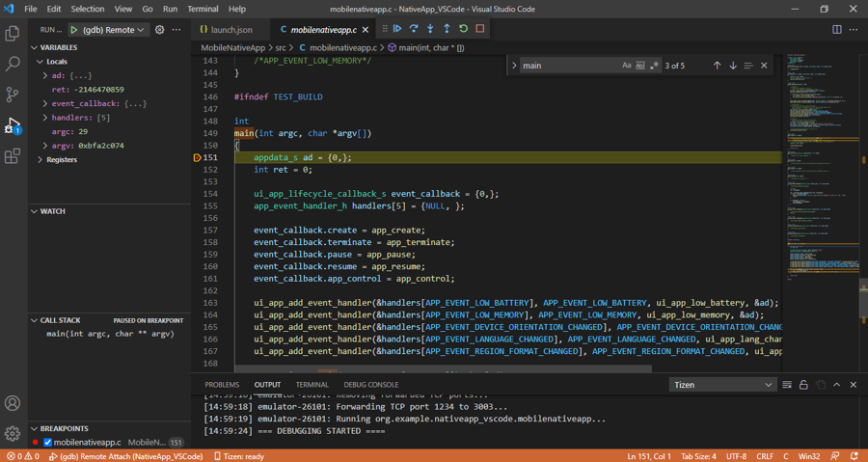This screenshot has height=462, width=868.
Task: Stop debugging with the red square
Action: click(479, 29)
